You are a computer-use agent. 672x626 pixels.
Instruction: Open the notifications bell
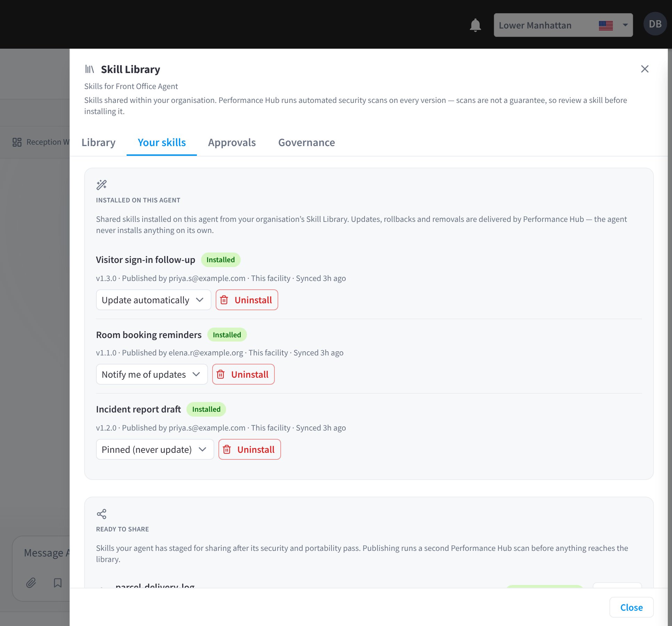click(x=475, y=25)
